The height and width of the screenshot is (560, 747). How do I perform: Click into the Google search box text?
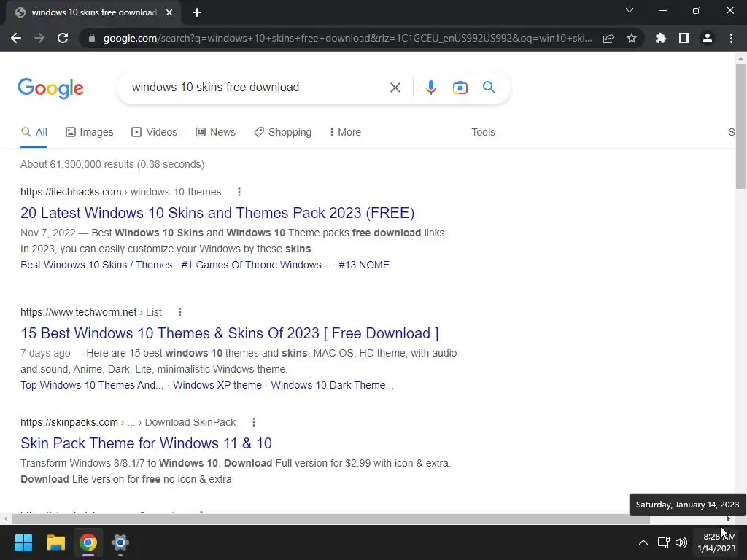point(215,87)
